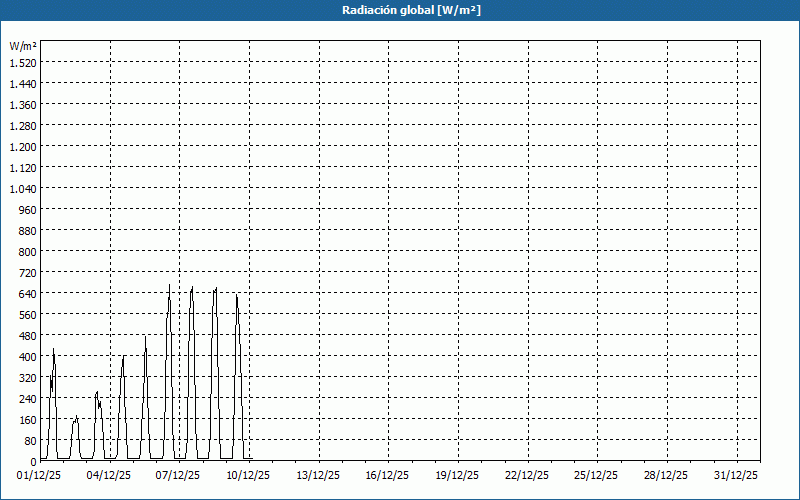Click the 07/12/25 date on the x-axis
Image resolution: width=800 pixels, height=500 pixels.
pyautogui.click(x=179, y=475)
